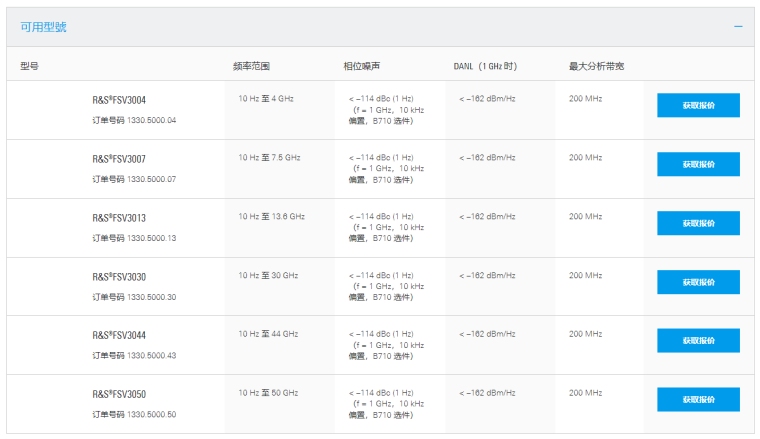
Task: Select the 最大分析带宽 column header
Action: click(596, 66)
